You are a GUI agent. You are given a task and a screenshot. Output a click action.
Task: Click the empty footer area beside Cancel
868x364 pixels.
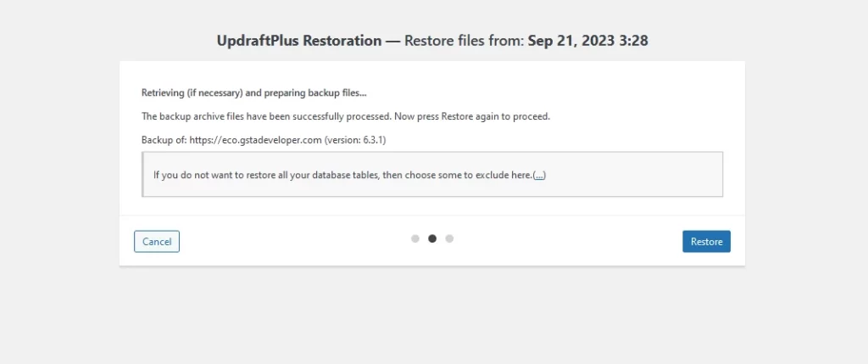[293, 242]
